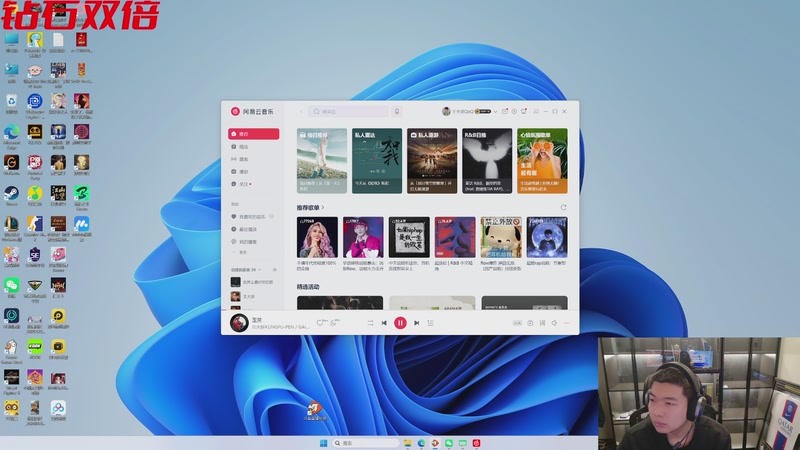Open playlist with pink-haired woman cover
Image resolution: width=800 pixels, height=450 pixels.
317,237
